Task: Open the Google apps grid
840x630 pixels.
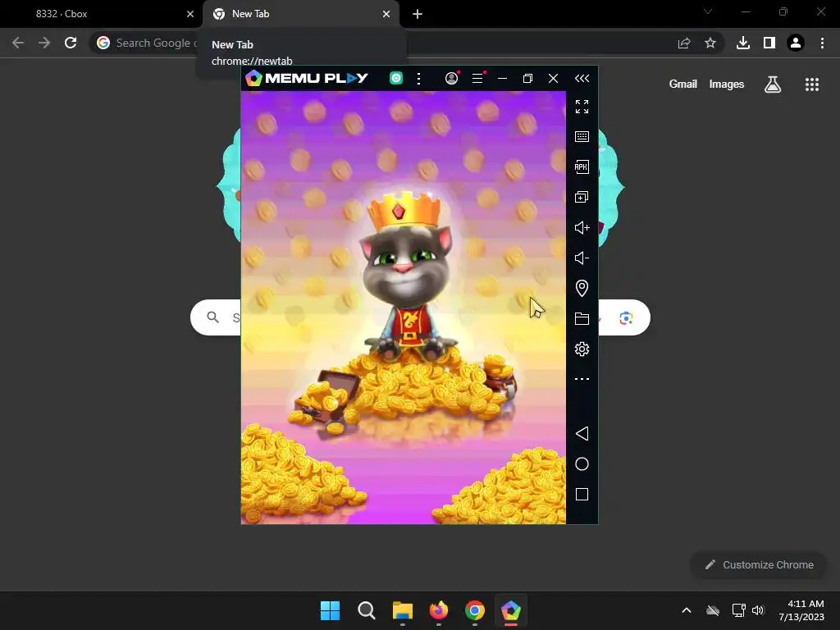Action: [812, 84]
